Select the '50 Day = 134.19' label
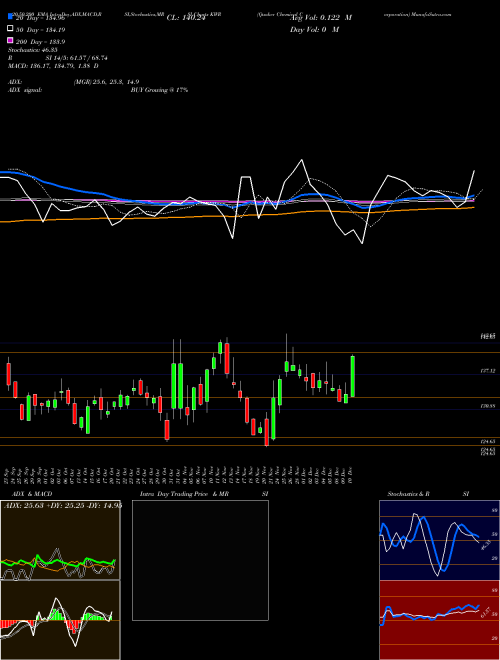 [x=41, y=30]
